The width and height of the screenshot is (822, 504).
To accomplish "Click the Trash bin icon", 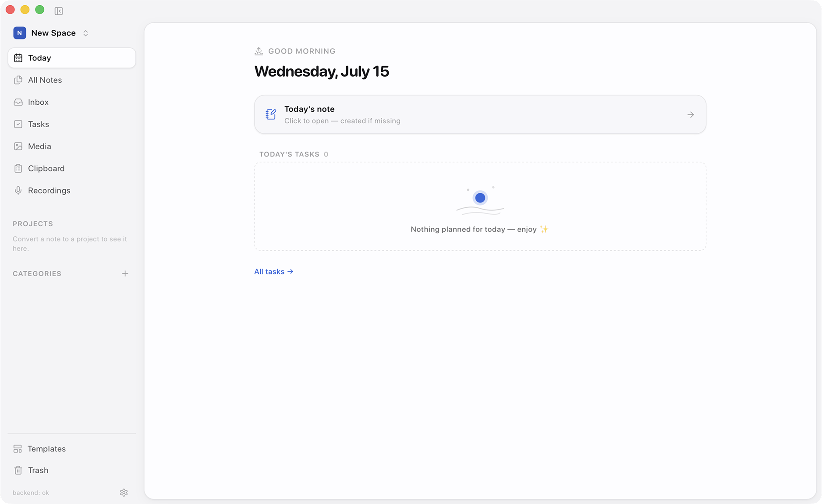I will tap(18, 470).
